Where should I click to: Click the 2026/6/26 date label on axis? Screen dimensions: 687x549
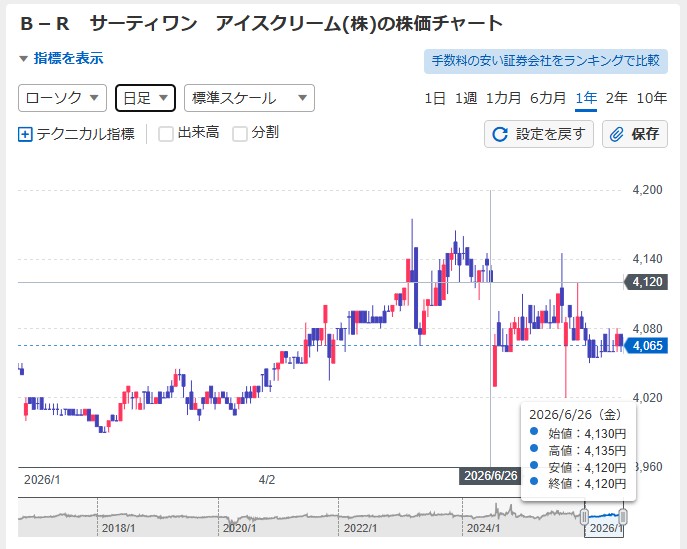pos(491,476)
